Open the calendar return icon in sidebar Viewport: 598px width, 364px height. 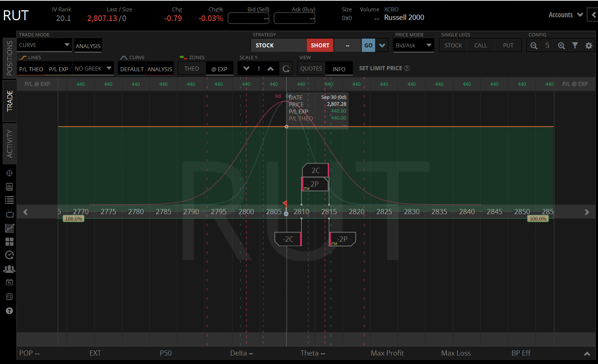pos(10,282)
